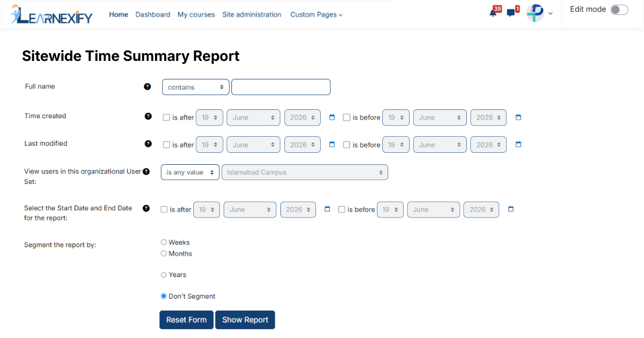
Task: Open Time created is before year dropdown
Action: click(488, 118)
